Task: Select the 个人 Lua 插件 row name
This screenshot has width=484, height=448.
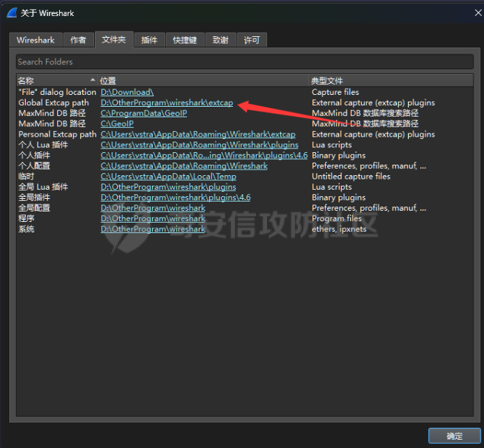Action: click(43, 145)
